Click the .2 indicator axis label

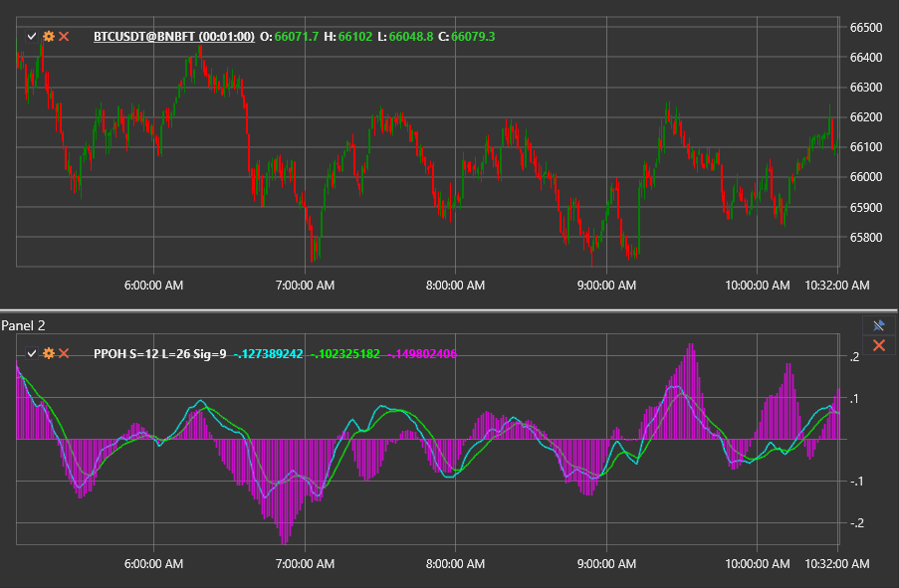point(855,356)
